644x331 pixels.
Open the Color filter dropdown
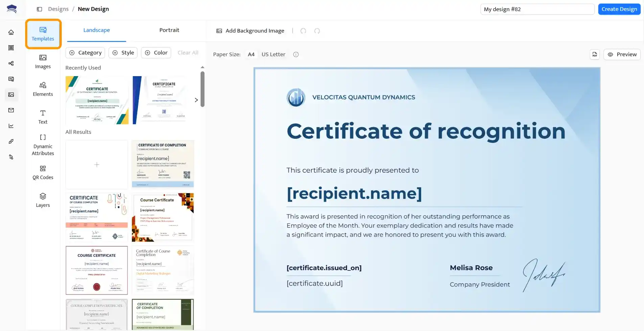[x=156, y=52]
